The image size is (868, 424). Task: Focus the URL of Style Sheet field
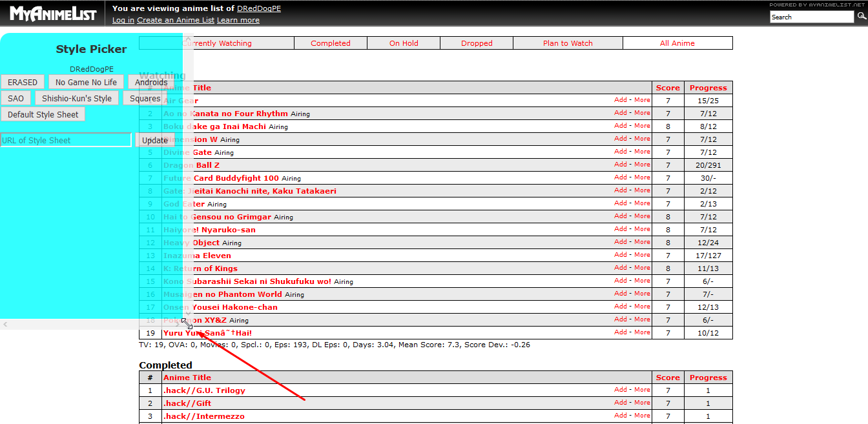pyautogui.click(x=66, y=140)
